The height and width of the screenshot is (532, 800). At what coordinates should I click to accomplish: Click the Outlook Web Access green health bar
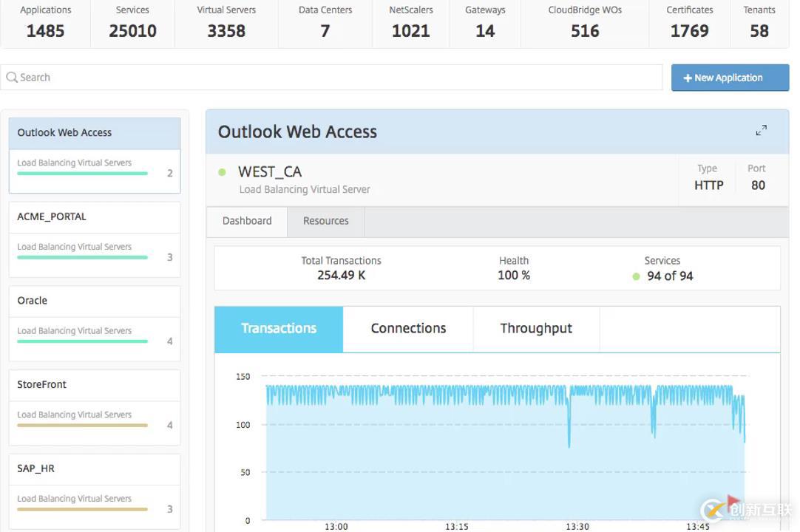click(x=83, y=174)
